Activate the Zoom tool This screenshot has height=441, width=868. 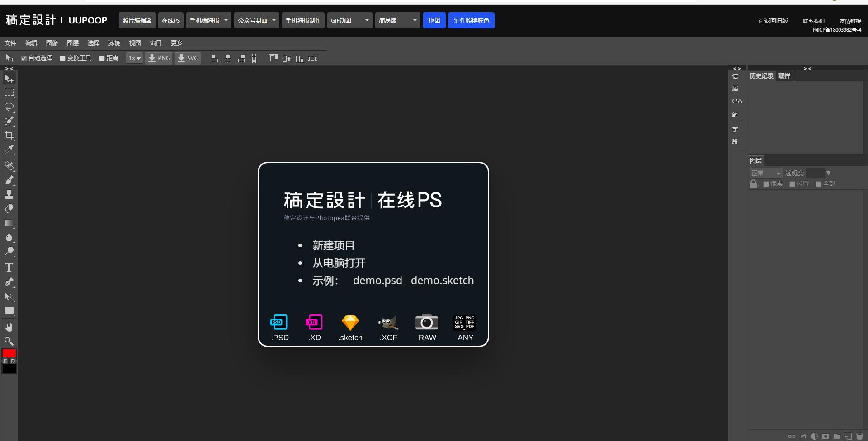pos(9,341)
